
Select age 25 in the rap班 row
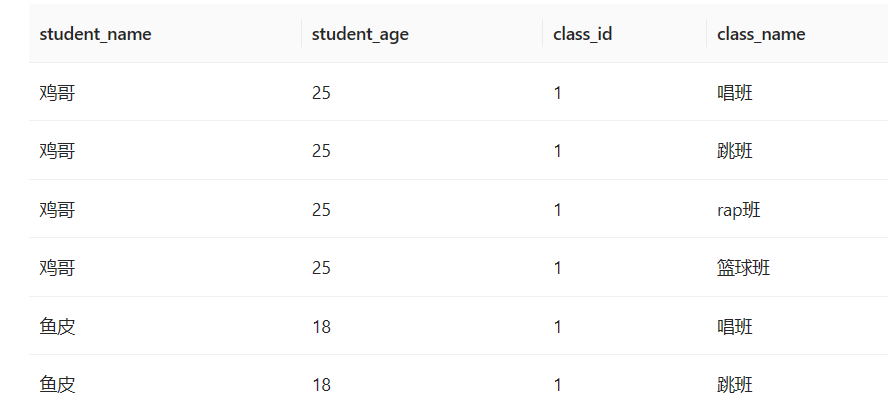click(x=321, y=210)
